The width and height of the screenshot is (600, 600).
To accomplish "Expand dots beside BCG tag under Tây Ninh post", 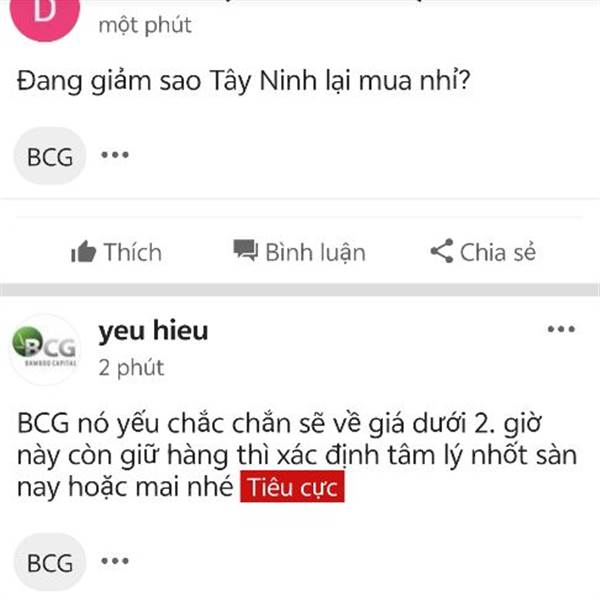I will (x=115, y=155).
